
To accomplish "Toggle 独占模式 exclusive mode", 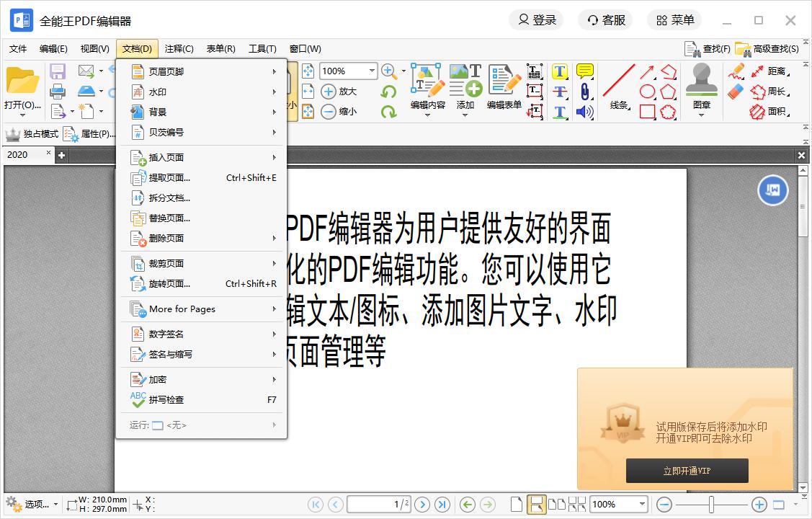I will tap(32, 134).
